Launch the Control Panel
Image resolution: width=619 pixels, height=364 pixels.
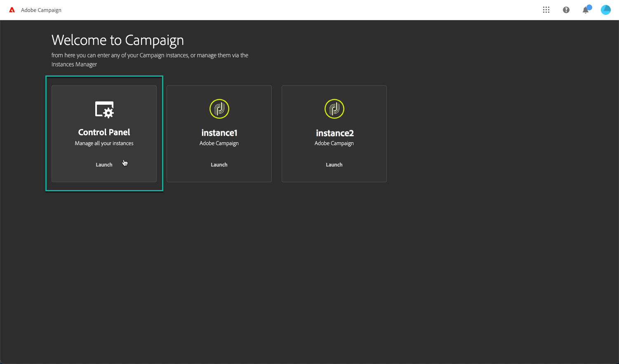104,165
